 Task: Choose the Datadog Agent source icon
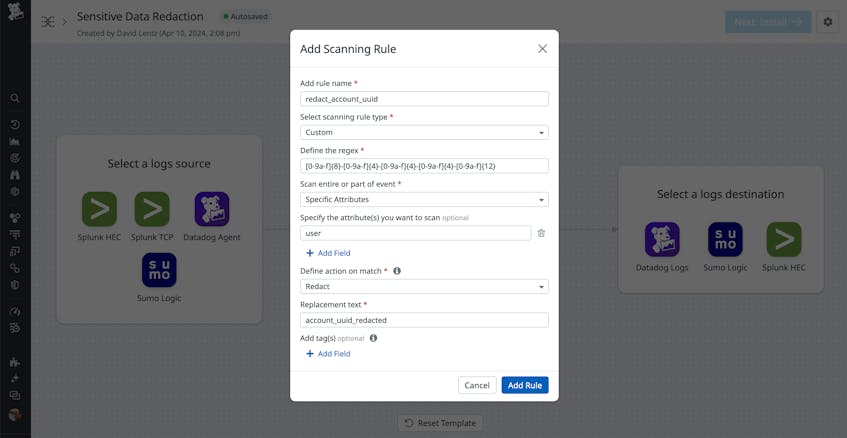tap(212, 209)
